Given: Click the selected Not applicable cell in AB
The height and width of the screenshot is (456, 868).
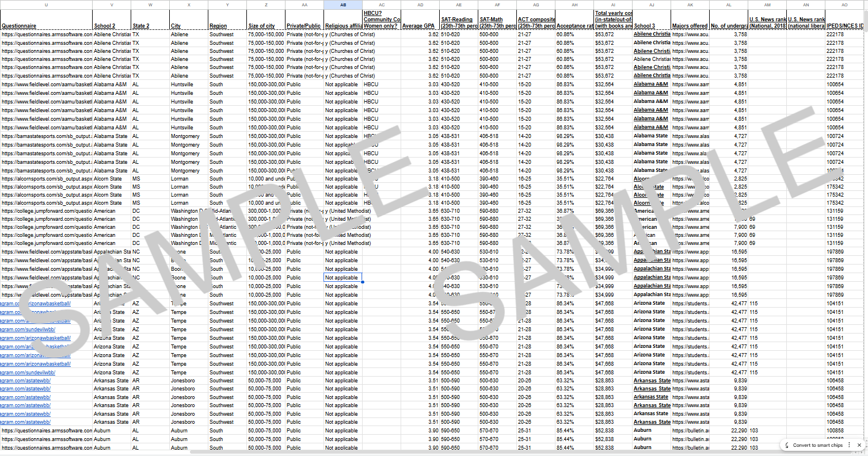Looking at the screenshot, I should click(342, 278).
